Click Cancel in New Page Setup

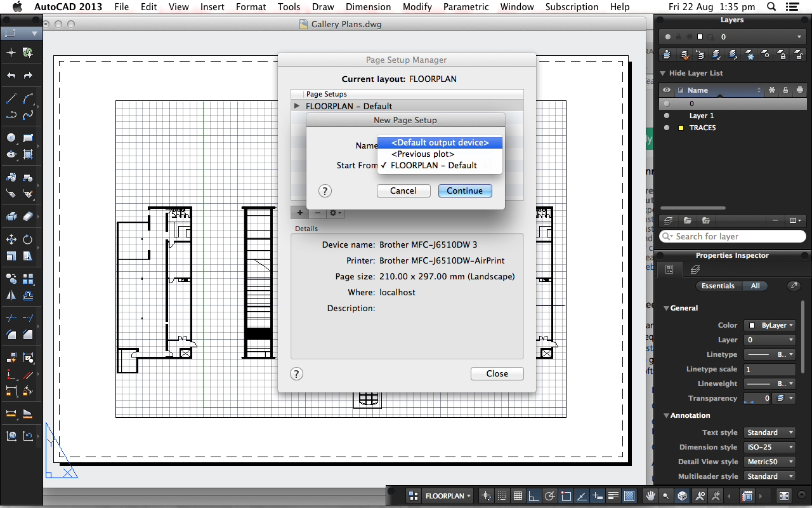(x=403, y=190)
